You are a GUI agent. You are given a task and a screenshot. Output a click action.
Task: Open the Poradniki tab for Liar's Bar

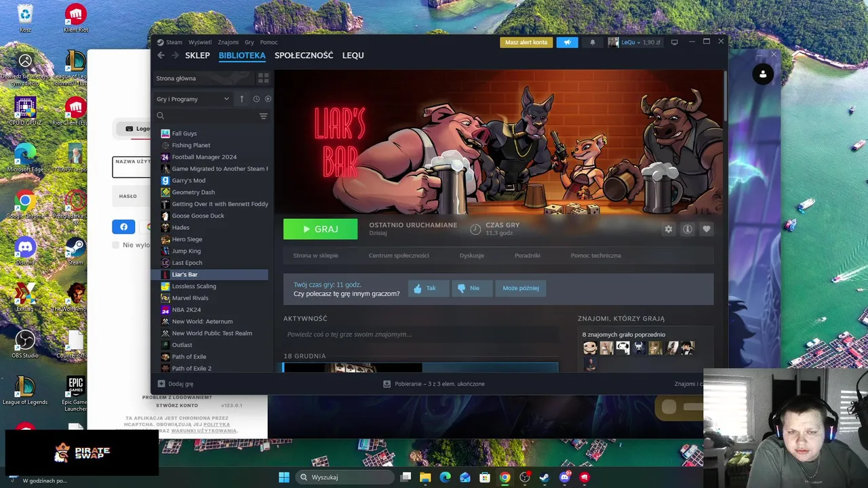click(x=527, y=256)
